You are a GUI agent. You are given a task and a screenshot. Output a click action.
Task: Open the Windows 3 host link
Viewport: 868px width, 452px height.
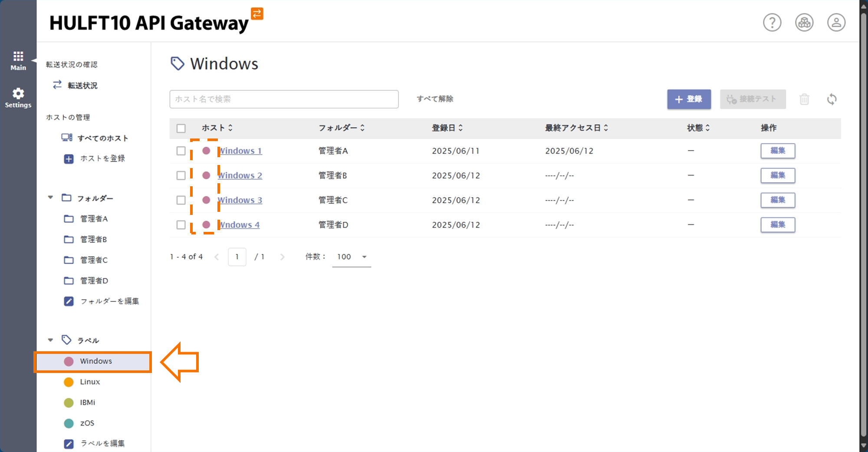coord(240,200)
